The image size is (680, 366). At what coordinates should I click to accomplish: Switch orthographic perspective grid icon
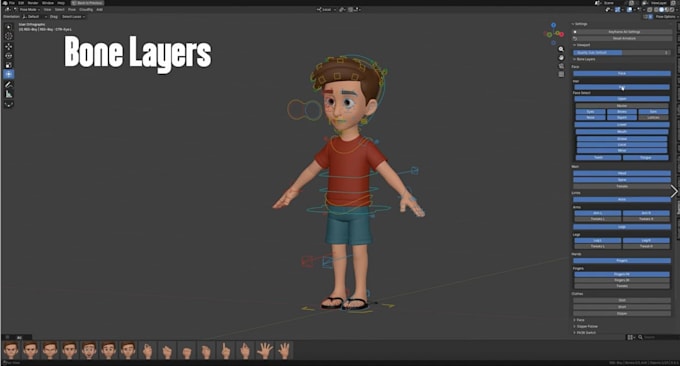click(561, 74)
